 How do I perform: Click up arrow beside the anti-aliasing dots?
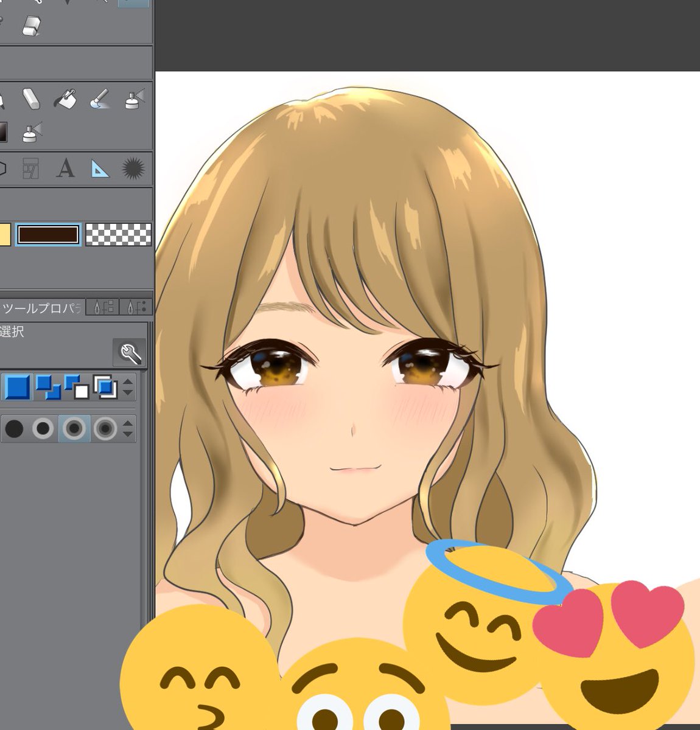click(128, 423)
